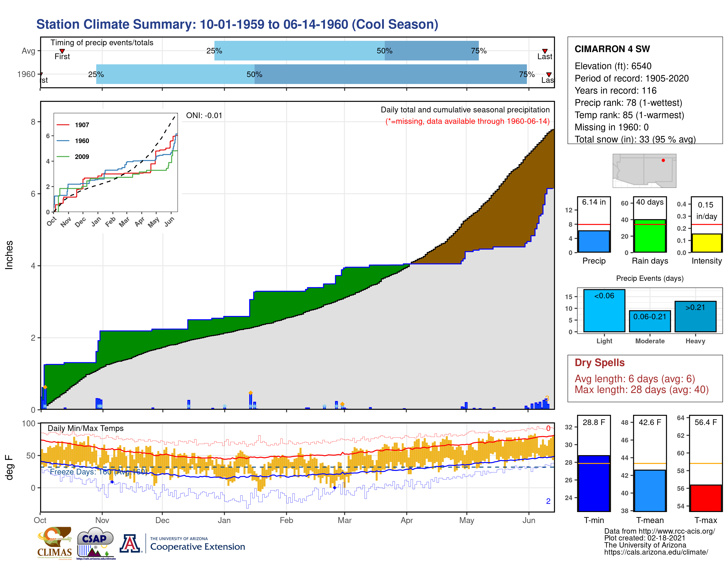Click the Max length: 28 days text
This screenshot has height=563, width=728.
(x=641, y=389)
